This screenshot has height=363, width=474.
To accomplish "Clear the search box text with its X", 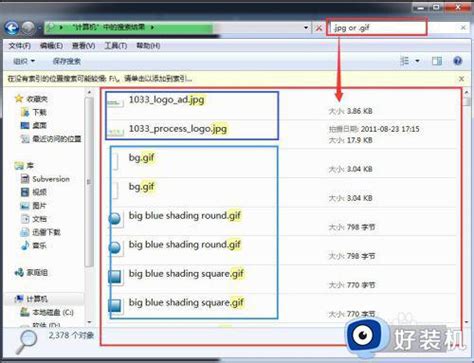I will point(463,28).
